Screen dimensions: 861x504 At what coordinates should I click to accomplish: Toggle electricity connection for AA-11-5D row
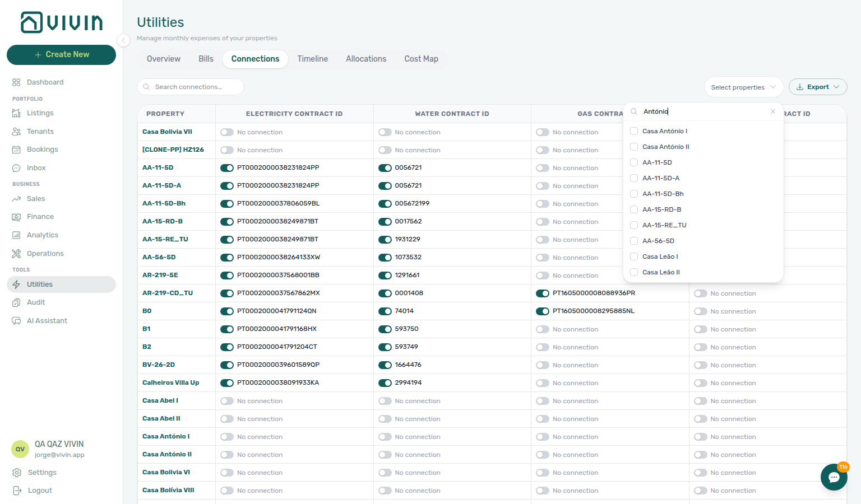[x=227, y=168]
